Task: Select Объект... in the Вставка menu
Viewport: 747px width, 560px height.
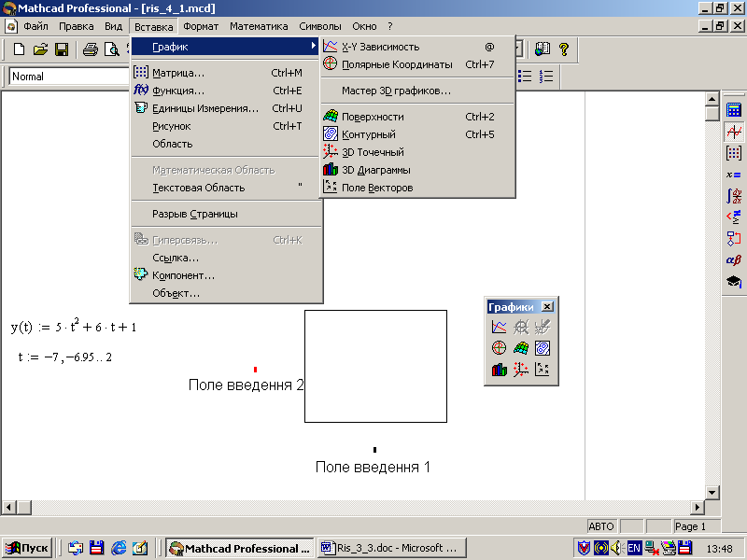Action: tap(226, 293)
